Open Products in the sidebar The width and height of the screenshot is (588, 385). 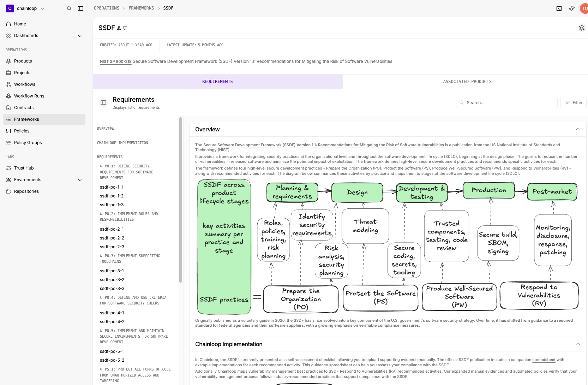click(x=44, y=61)
